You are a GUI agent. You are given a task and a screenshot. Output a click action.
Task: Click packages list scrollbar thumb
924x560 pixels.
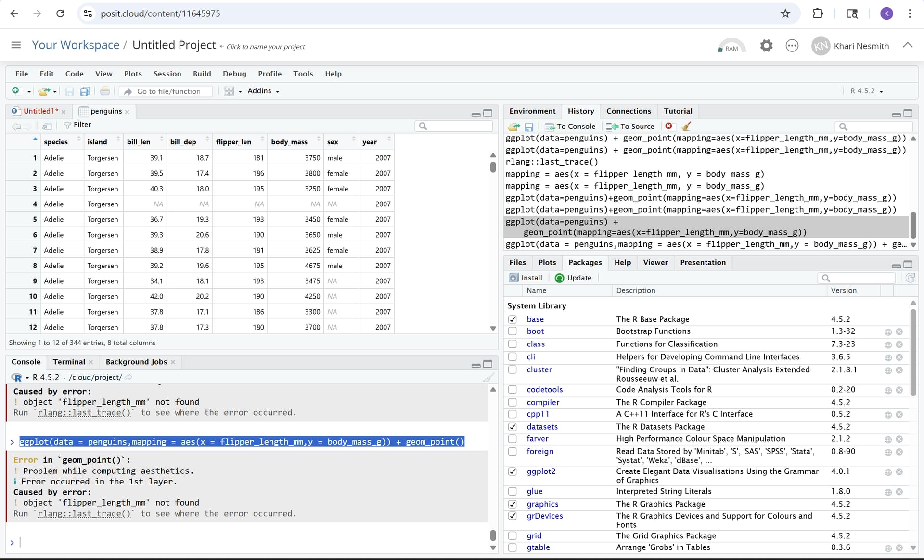(x=913, y=353)
